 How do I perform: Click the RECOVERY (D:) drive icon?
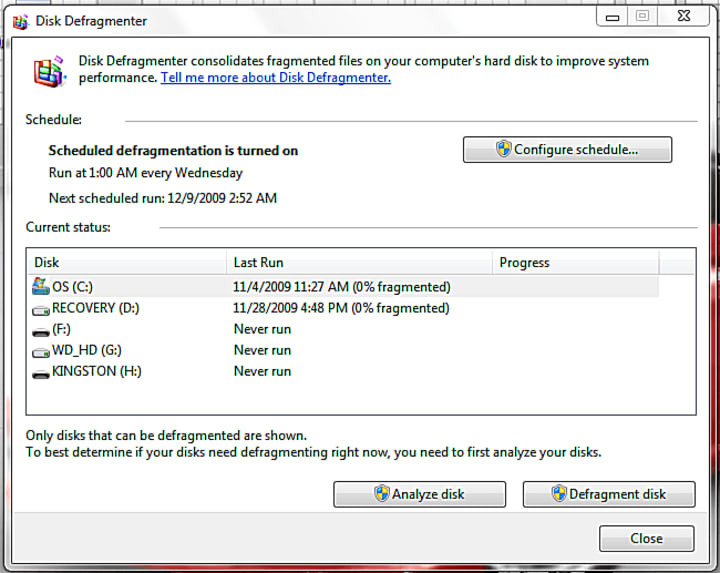[x=41, y=311]
